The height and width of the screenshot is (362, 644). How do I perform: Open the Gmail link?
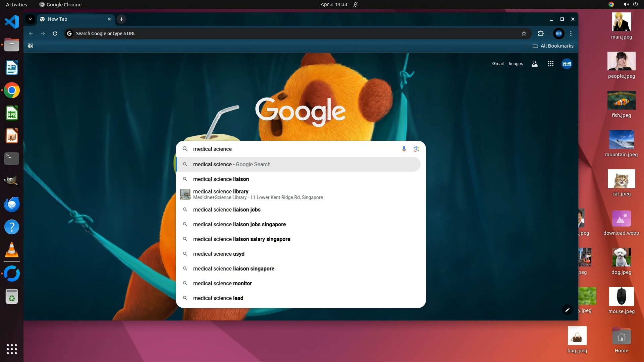pyautogui.click(x=498, y=64)
